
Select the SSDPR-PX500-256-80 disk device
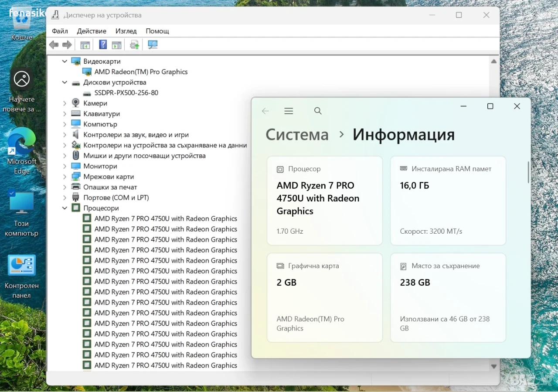coord(126,93)
